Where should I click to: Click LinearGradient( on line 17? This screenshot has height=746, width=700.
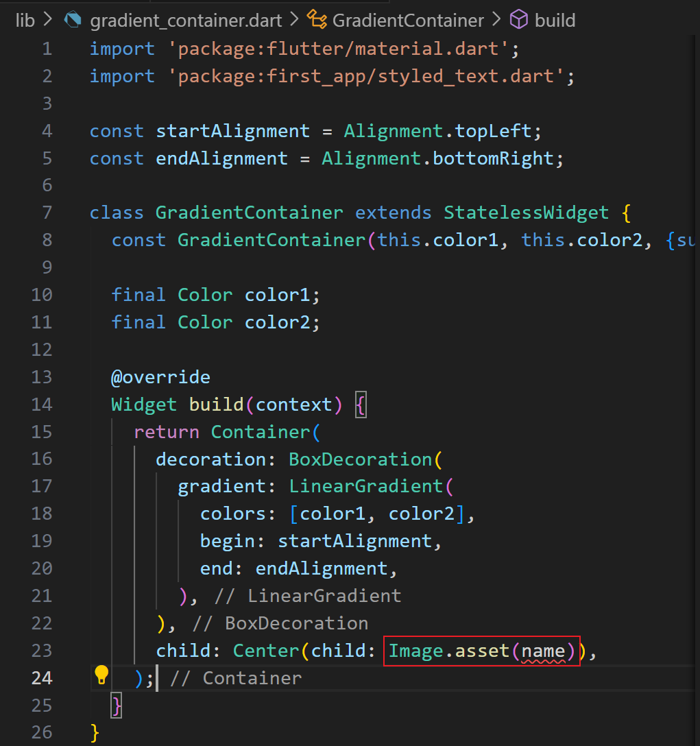[371, 487]
